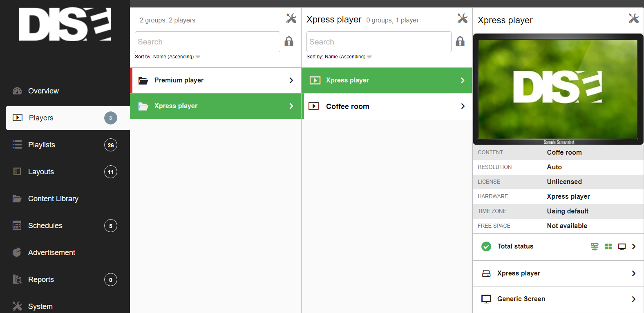Expand the Xpress player hardware row chevron
644x313 pixels.
click(x=634, y=273)
